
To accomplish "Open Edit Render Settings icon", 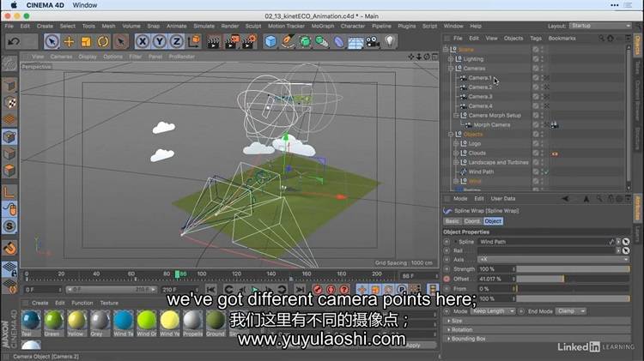I will 249,41.
